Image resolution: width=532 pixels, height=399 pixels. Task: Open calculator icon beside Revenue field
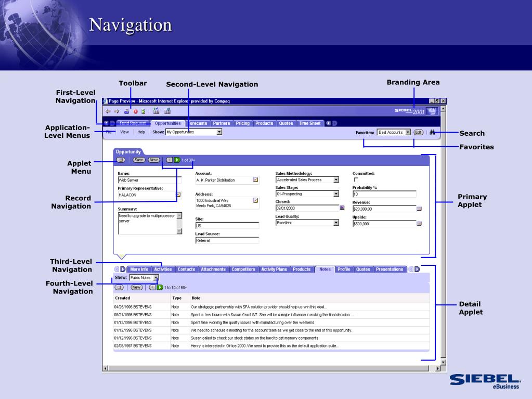(x=419, y=209)
